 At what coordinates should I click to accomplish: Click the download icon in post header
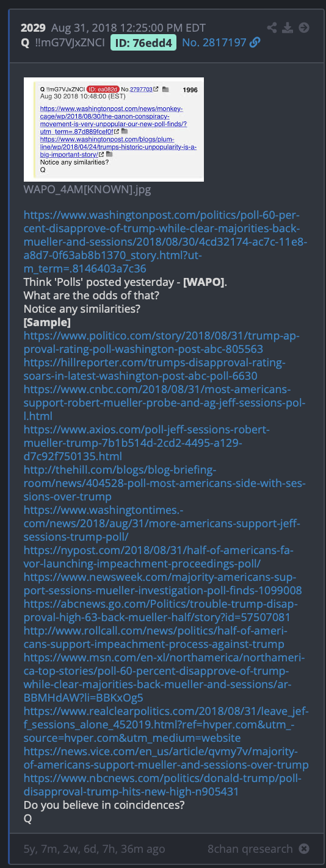coord(288,28)
